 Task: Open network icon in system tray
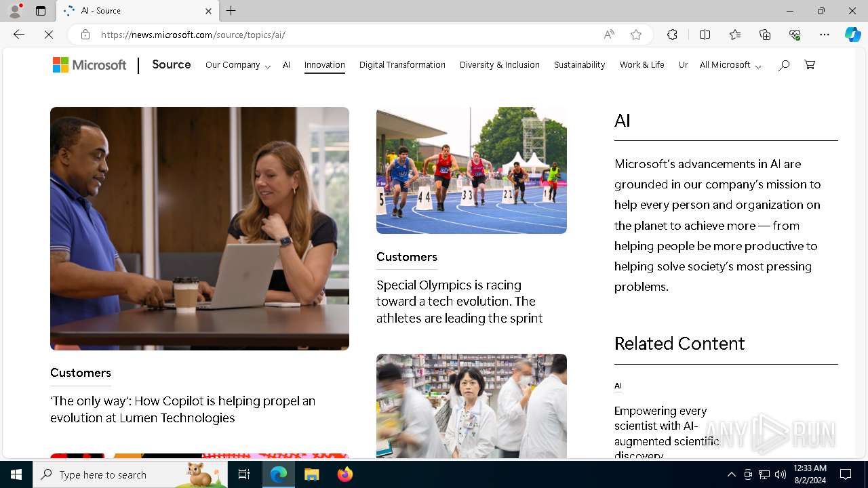764,474
